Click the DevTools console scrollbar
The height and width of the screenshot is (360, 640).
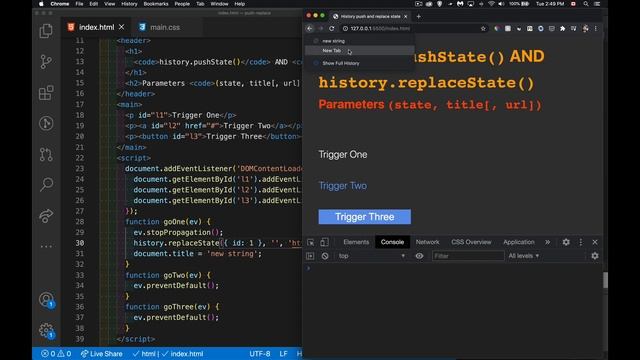click(605, 280)
